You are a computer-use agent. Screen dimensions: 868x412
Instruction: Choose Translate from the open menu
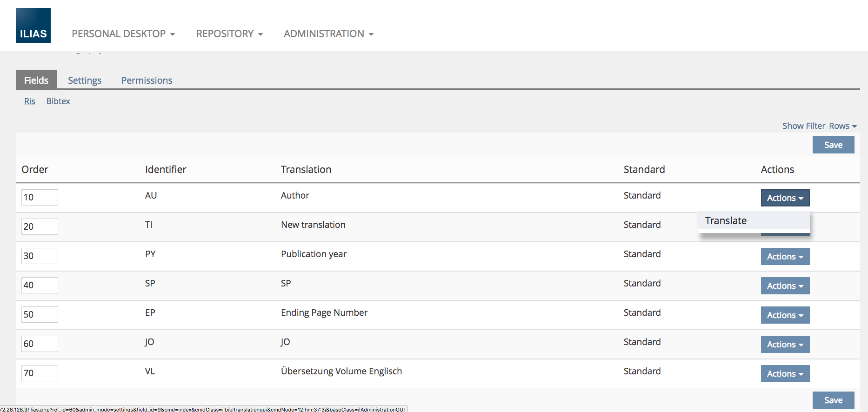click(x=726, y=221)
